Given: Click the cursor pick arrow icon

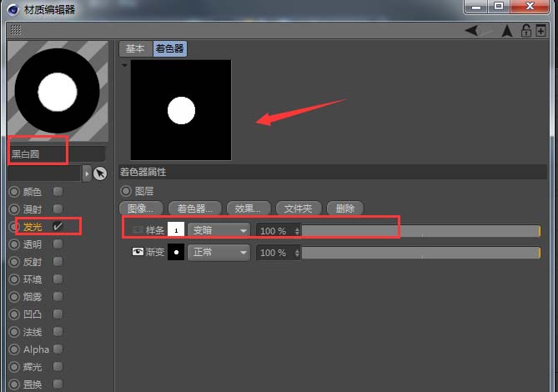Looking at the screenshot, I should point(100,173).
